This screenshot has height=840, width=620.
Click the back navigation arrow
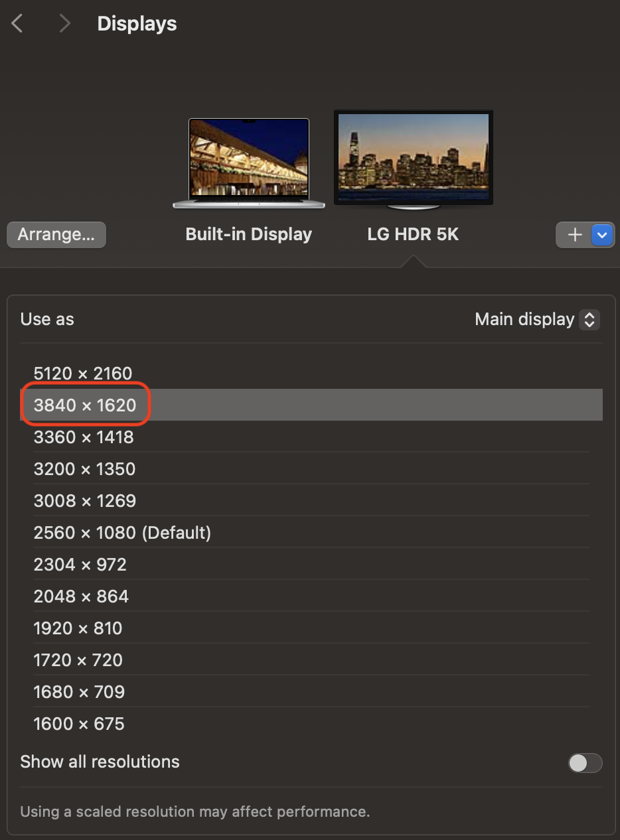click(17, 24)
